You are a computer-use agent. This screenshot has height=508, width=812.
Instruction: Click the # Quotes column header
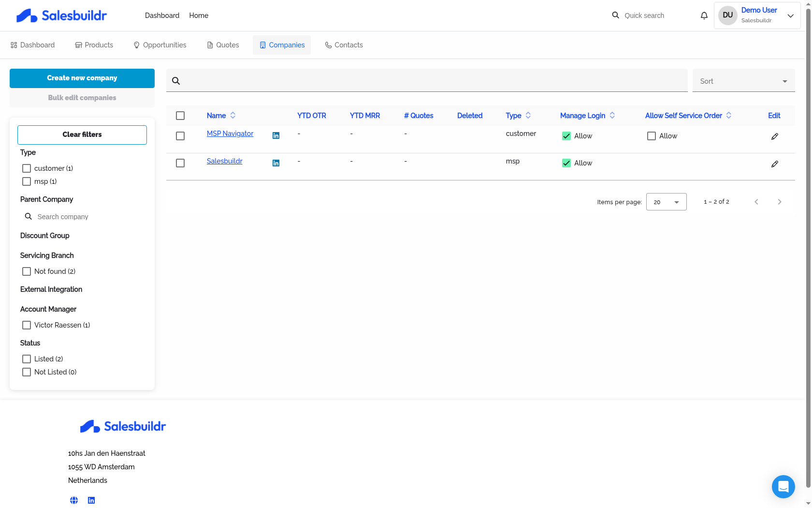pos(419,116)
